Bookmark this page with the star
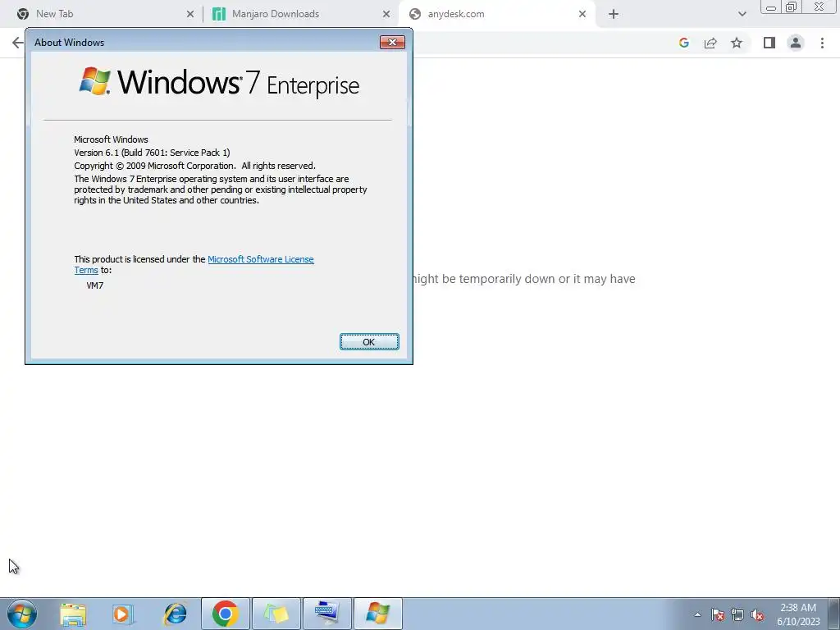The image size is (840, 630). click(x=737, y=43)
